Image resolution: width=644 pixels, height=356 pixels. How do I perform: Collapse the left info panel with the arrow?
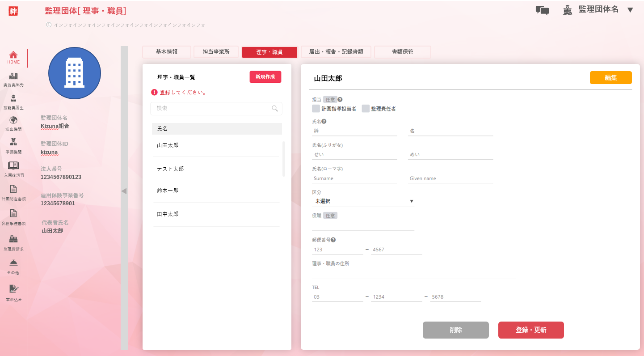tap(124, 191)
